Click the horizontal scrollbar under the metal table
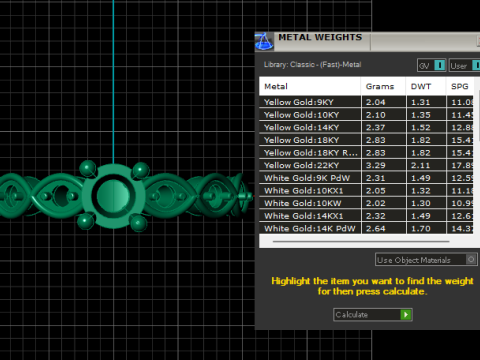The image size is (480, 360). click(x=361, y=241)
